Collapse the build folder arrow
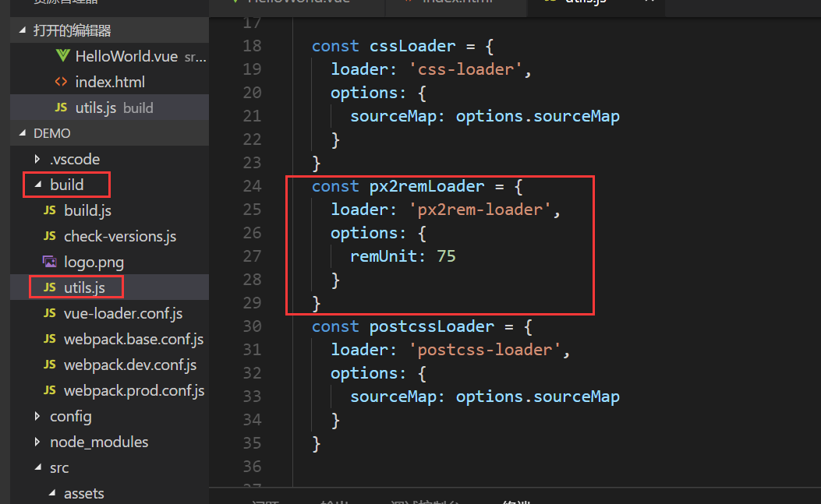Viewport: 821px width, 504px height. (x=37, y=185)
